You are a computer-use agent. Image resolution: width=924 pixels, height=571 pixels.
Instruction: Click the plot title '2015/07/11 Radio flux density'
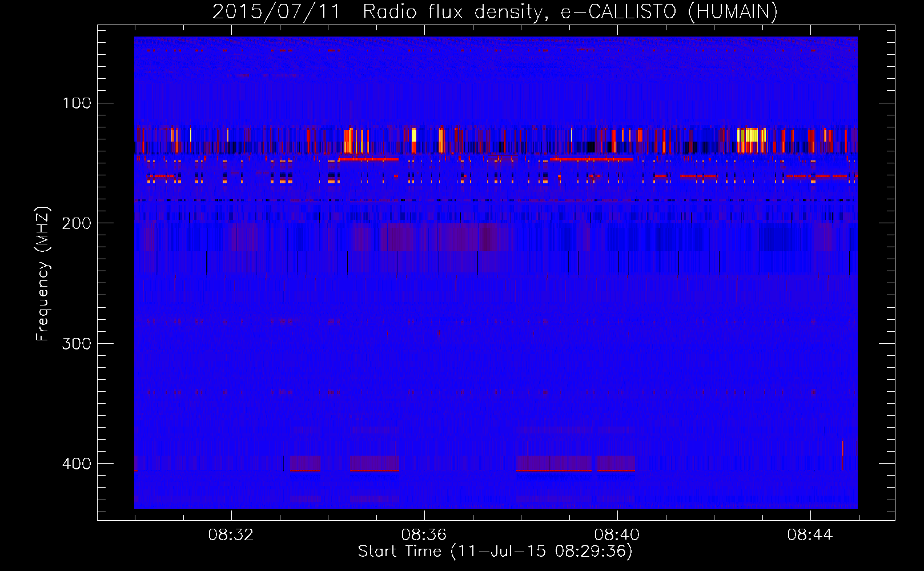pos(495,11)
